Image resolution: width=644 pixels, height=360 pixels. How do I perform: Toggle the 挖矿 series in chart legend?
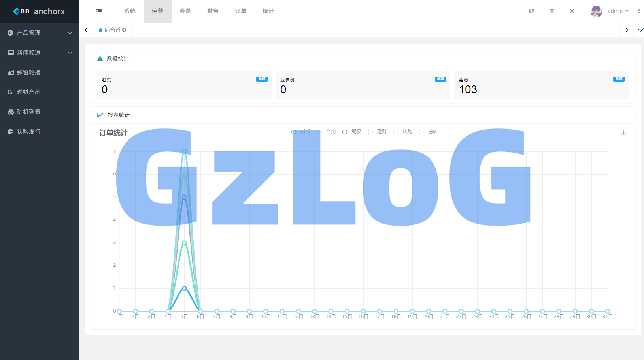coord(427,132)
